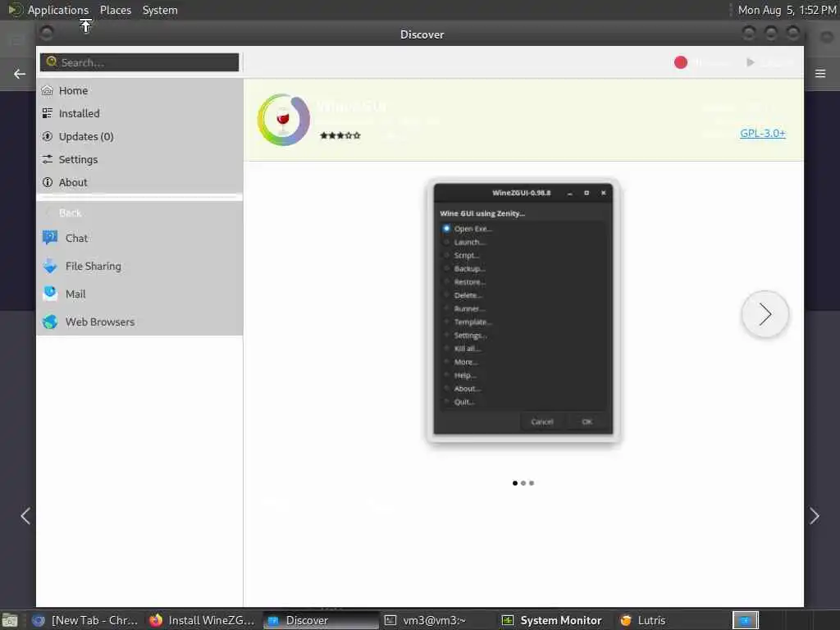Open the GPL-3.0+ license link
The width and height of the screenshot is (840, 630).
pos(762,134)
